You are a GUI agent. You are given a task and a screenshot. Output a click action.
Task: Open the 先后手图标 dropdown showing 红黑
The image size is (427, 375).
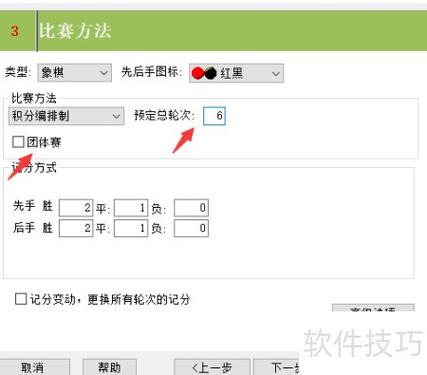pos(236,73)
